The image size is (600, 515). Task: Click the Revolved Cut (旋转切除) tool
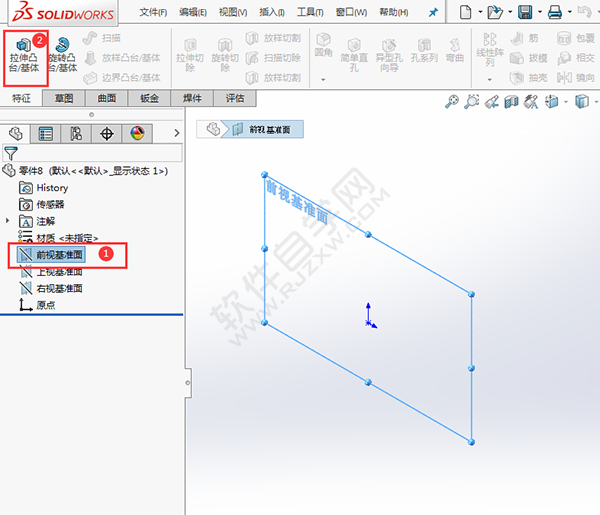225,55
